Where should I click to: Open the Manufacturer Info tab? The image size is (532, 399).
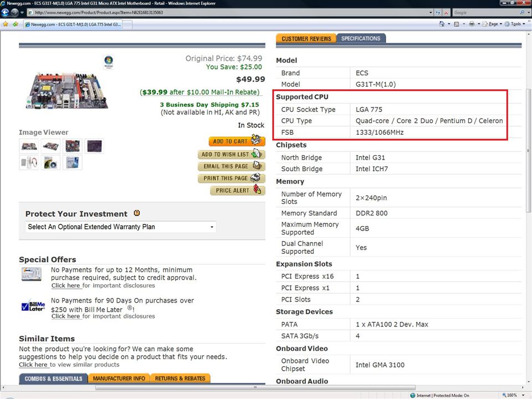[x=119, y=378]
